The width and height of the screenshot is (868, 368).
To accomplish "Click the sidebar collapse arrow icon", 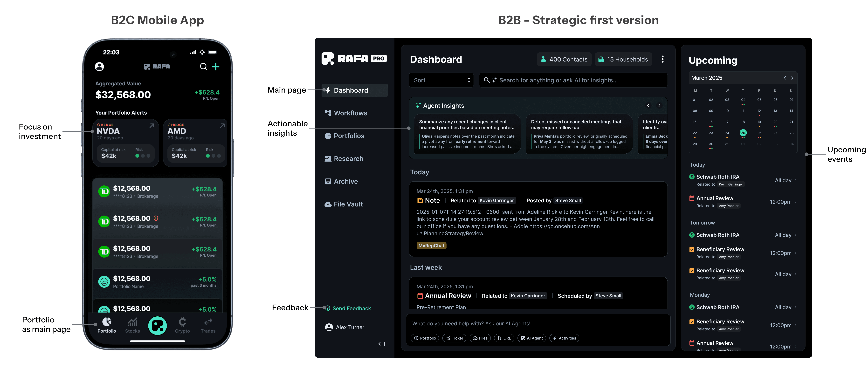I will tap(381, 344).
